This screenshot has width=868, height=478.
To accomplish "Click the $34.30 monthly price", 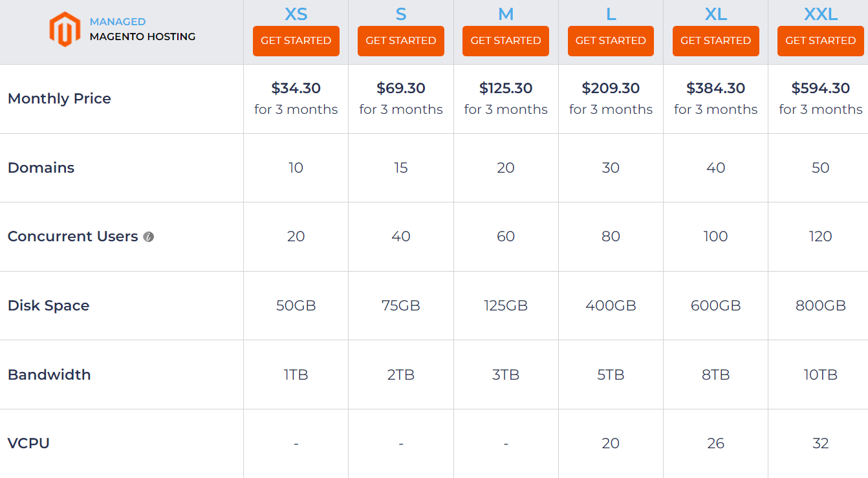I will coord(296,88).
